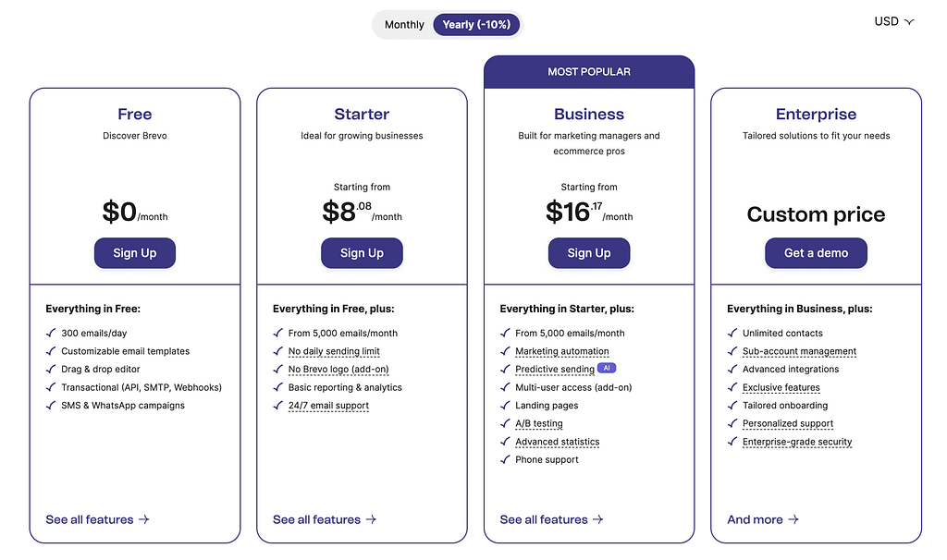Open See all features under Starter plan
947x560 pixels.
click(x=325, y=519)
